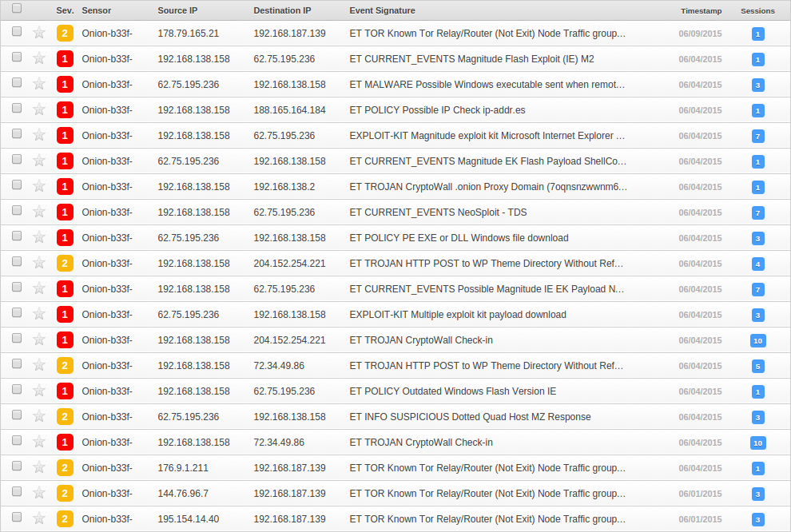791x532 pixels.
Task: Star the Magnitude Flash Exploit (IE) M2 event
Action: pyautogui.click(x=39, y=58)
